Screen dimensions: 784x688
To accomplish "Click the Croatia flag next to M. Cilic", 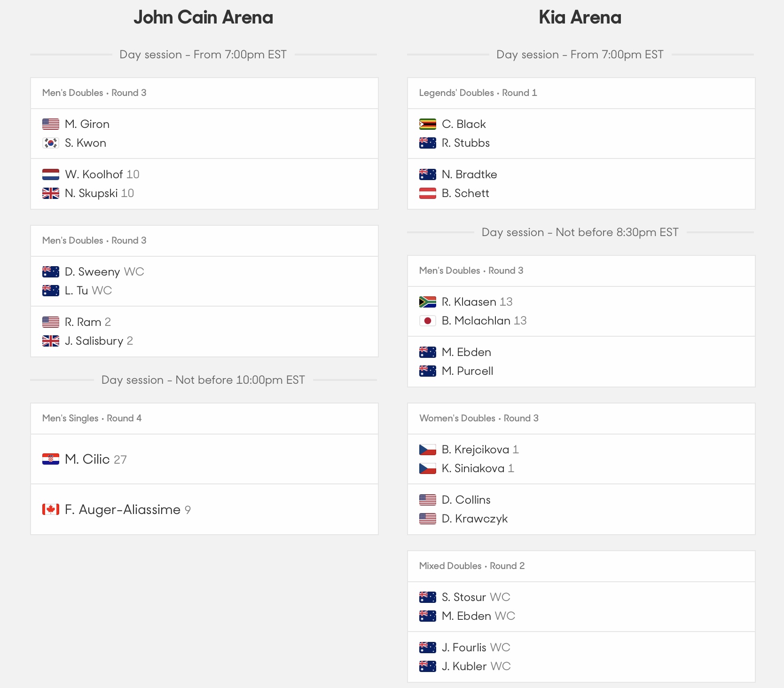I will (x=51, y=459).
